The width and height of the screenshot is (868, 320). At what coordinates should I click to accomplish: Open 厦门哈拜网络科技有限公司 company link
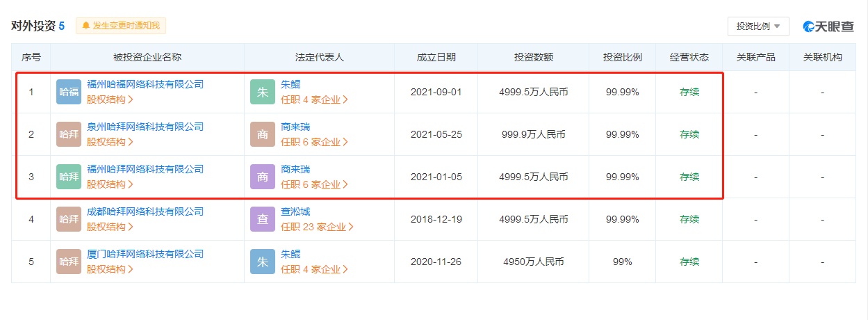pos(145,254)
